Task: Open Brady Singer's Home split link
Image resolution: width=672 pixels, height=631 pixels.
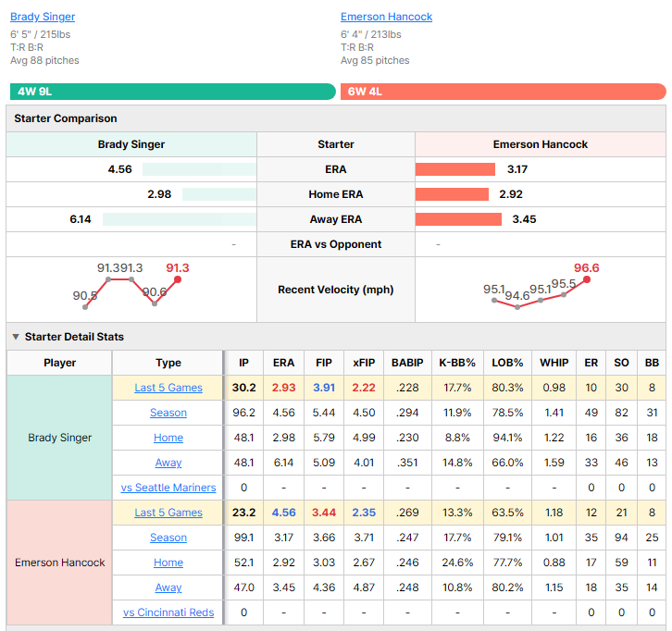Action: [168, 438]
